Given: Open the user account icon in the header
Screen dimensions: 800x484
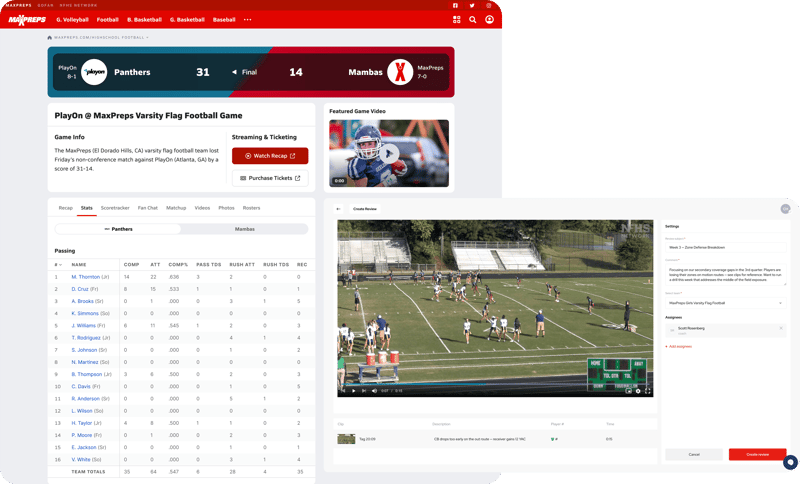Looking at the screenshot, I should click(489, 19).
